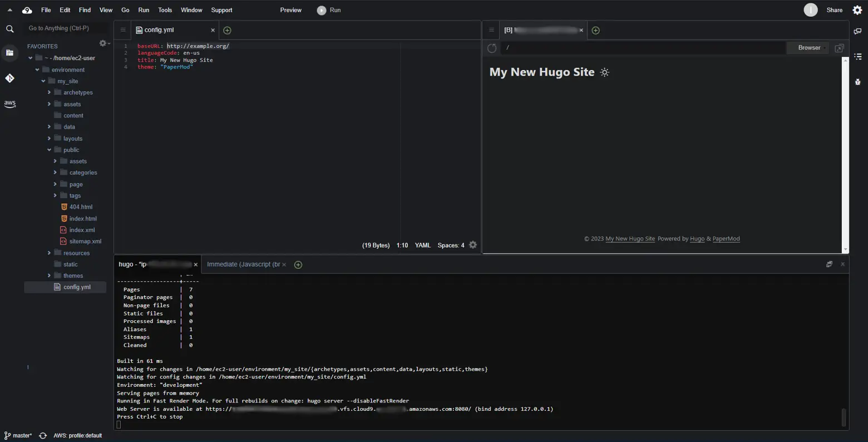Click the 1:10 cursor position indicator
Image resolution: width=868 pixels, height=442 pixels.
[x=402, y=245]
